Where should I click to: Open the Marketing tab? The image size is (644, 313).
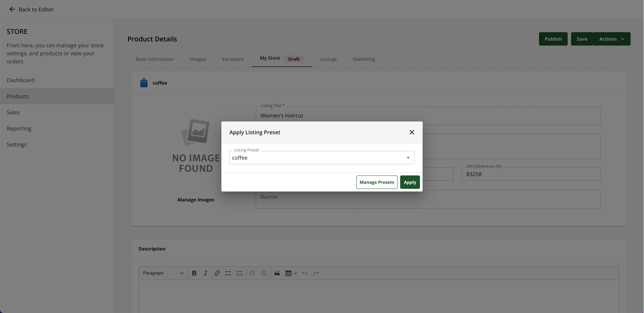[x=364, y=59]
